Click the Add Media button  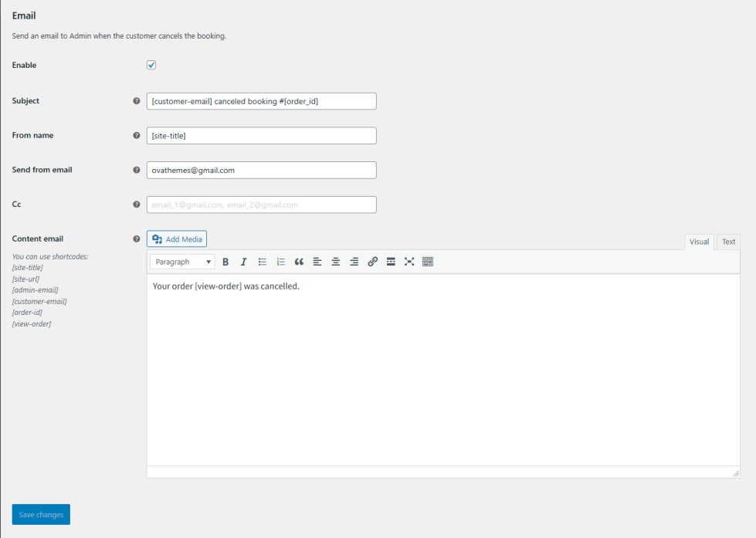177,239
